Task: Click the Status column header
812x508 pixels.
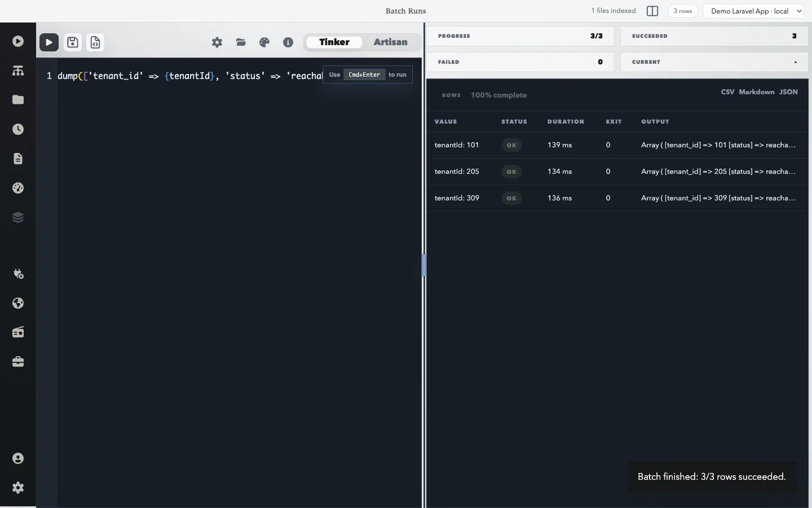Action: coord(514,122)
